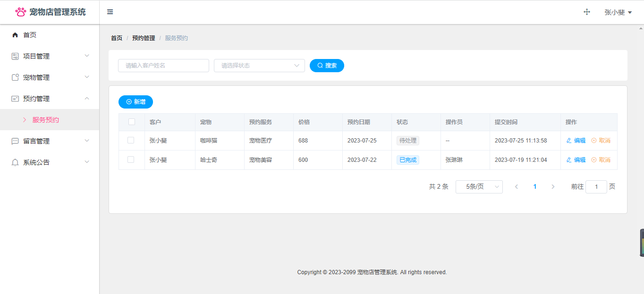Check the 咖啡猫 appointment row checkbox
Viewport: 644px width, 294px height.
point(131,140)
